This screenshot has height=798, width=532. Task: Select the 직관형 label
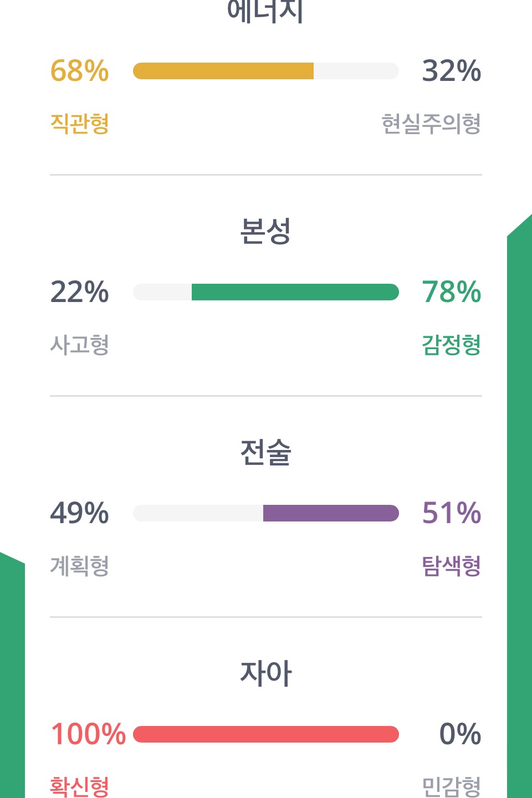click(79, 124)
